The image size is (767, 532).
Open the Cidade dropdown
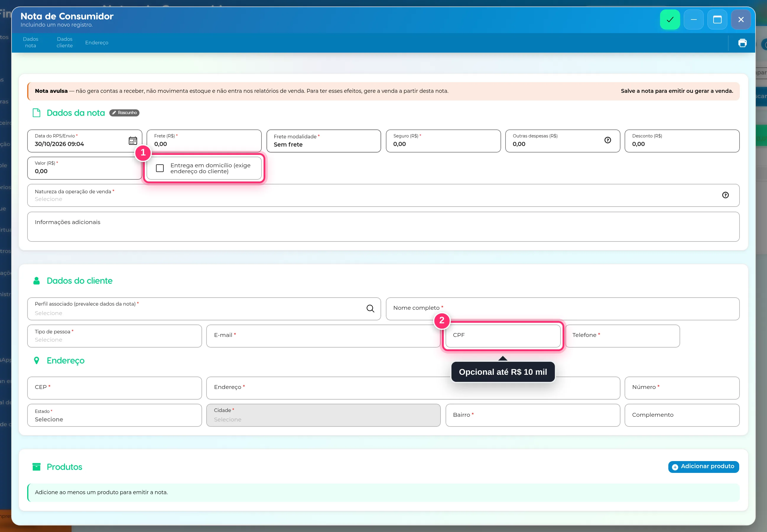tap(323, 415)
